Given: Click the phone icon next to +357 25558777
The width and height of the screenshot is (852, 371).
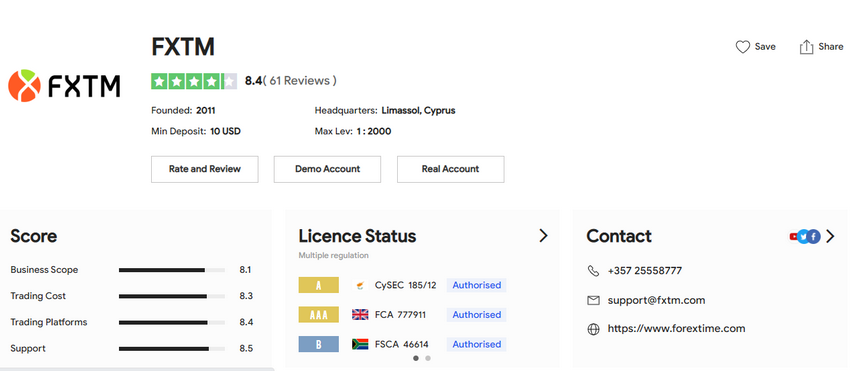Looking at the screenshot, I should (x=593, y=271).
